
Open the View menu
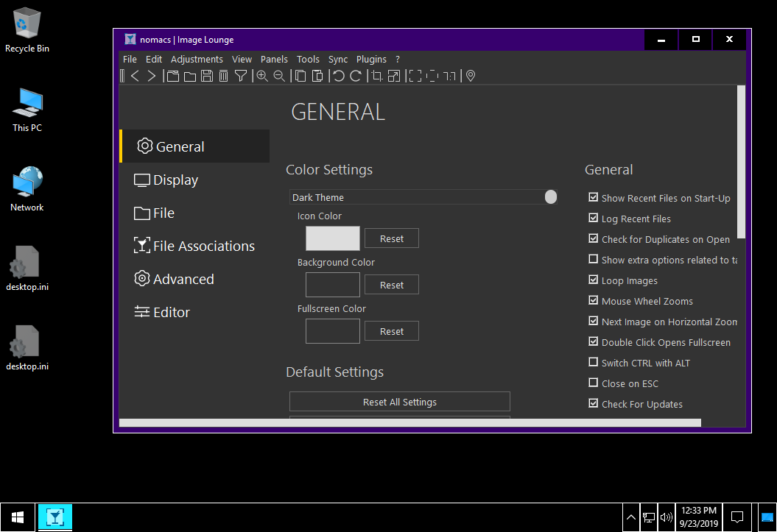(x=242, y=59)
